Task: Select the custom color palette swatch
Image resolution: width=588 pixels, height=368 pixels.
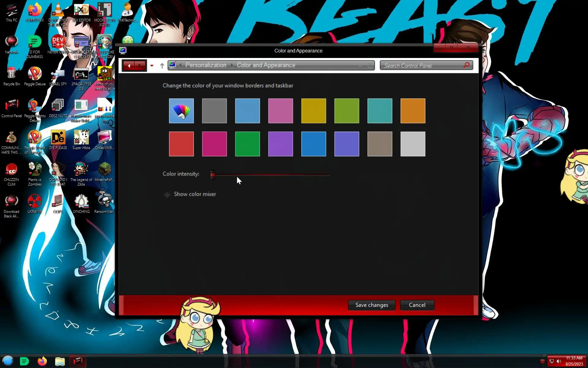Action: (x=181, y=111)
